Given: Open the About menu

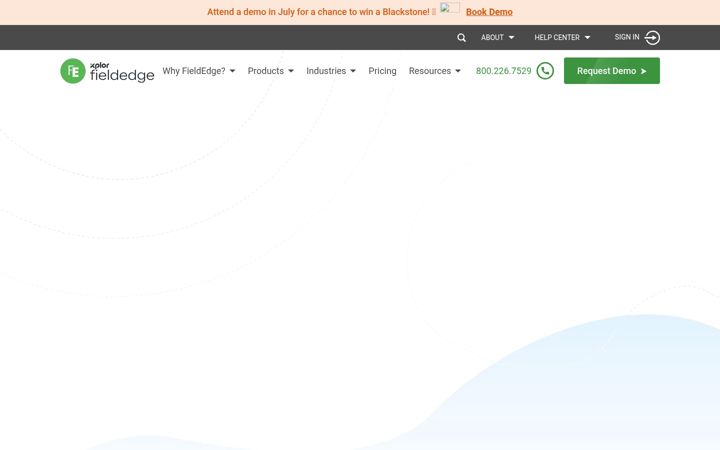Looking at the screenshot, I should (492, 38).
